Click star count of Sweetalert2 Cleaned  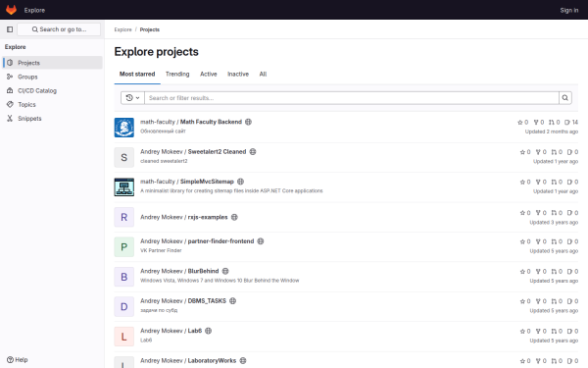pyautogui.click(x=525, y=152)
